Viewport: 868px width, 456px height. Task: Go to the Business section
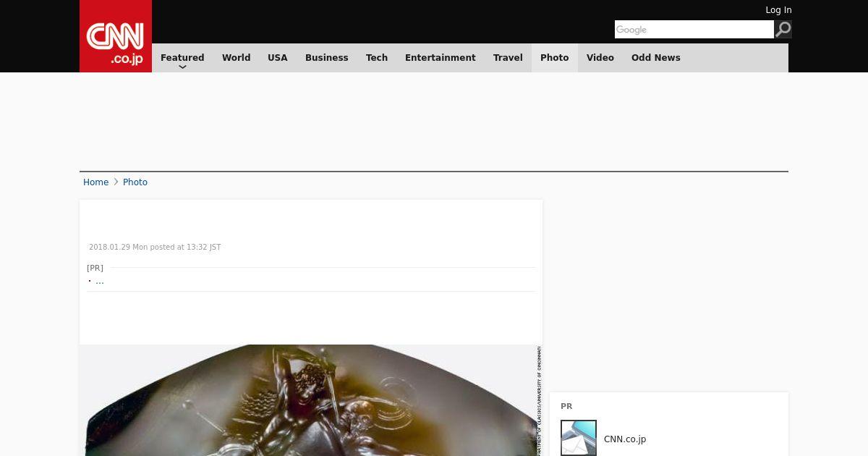click(x=326, y=58)
